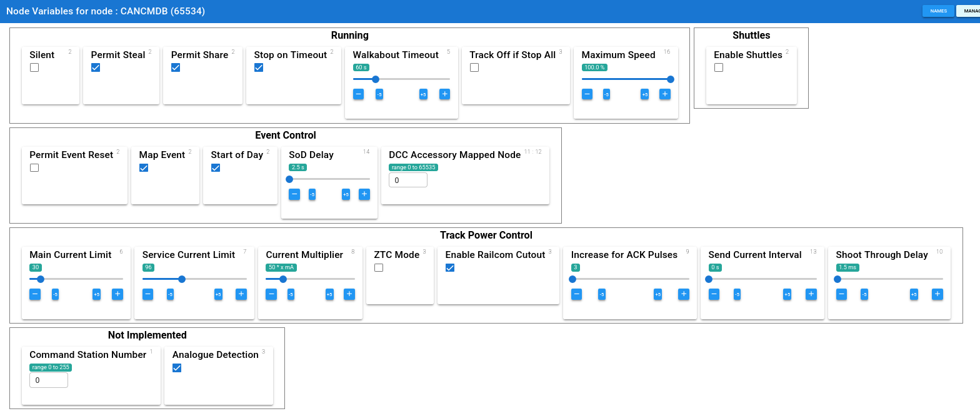Focus the Command Station Number input box

coord(49,380)
